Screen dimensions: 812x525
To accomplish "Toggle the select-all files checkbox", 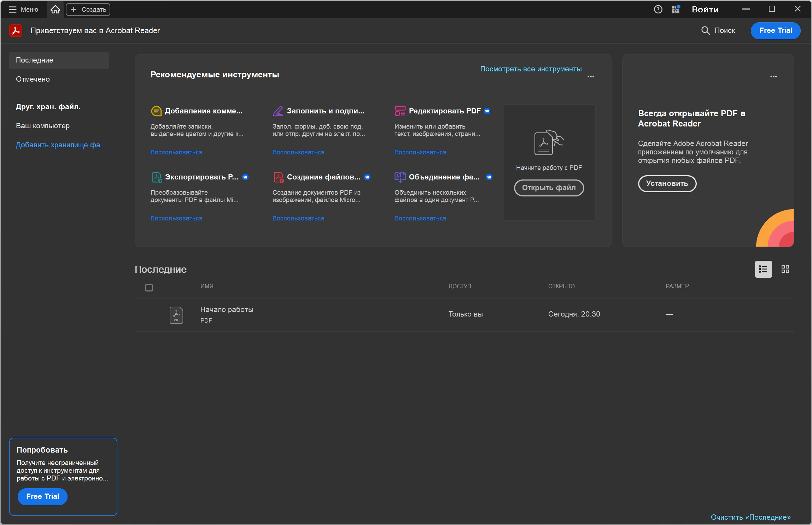I will click(x=149, y=288).
